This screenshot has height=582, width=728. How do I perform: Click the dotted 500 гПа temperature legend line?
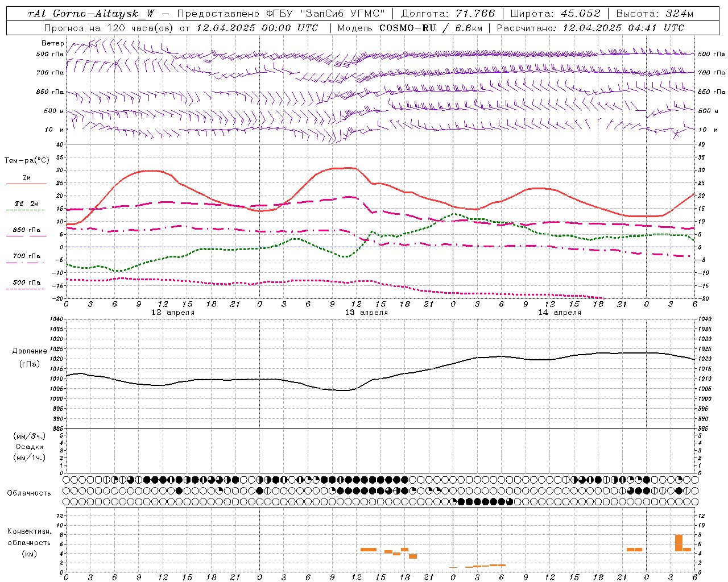click(x=25, y=289)
